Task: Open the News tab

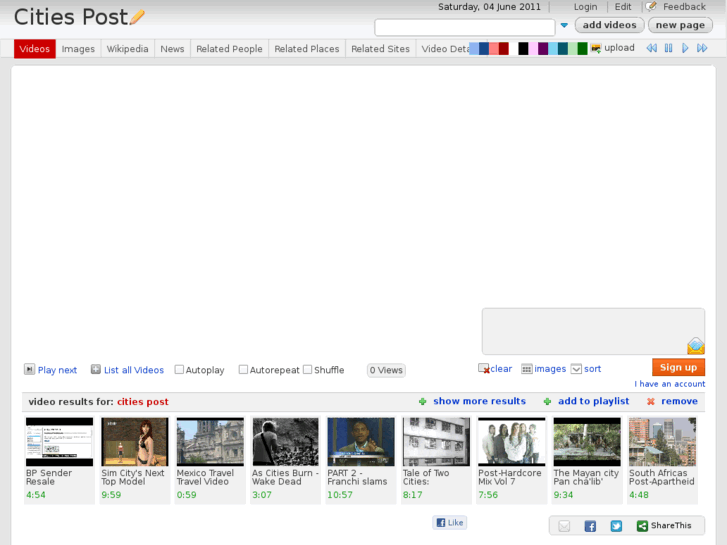Action: point(172,49)
